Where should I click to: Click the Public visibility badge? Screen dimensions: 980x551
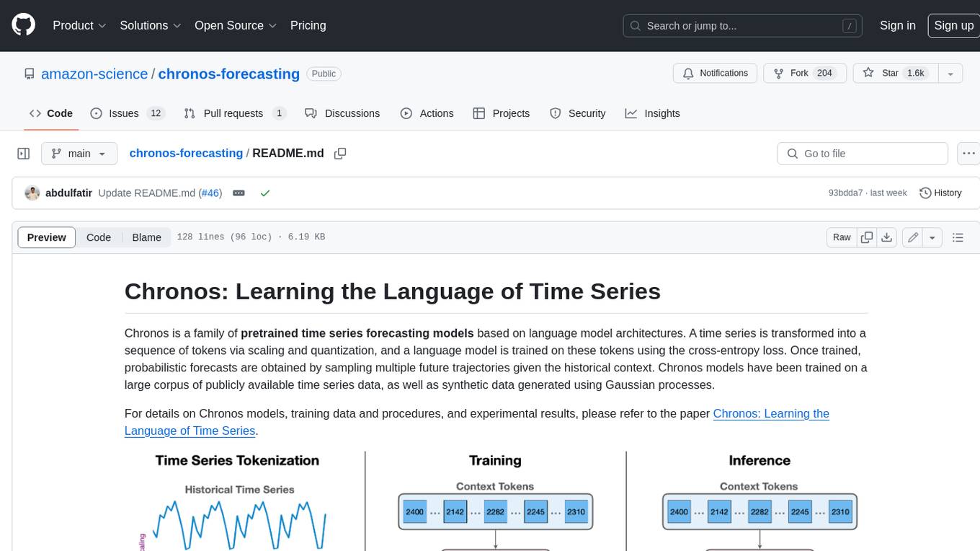324,74
